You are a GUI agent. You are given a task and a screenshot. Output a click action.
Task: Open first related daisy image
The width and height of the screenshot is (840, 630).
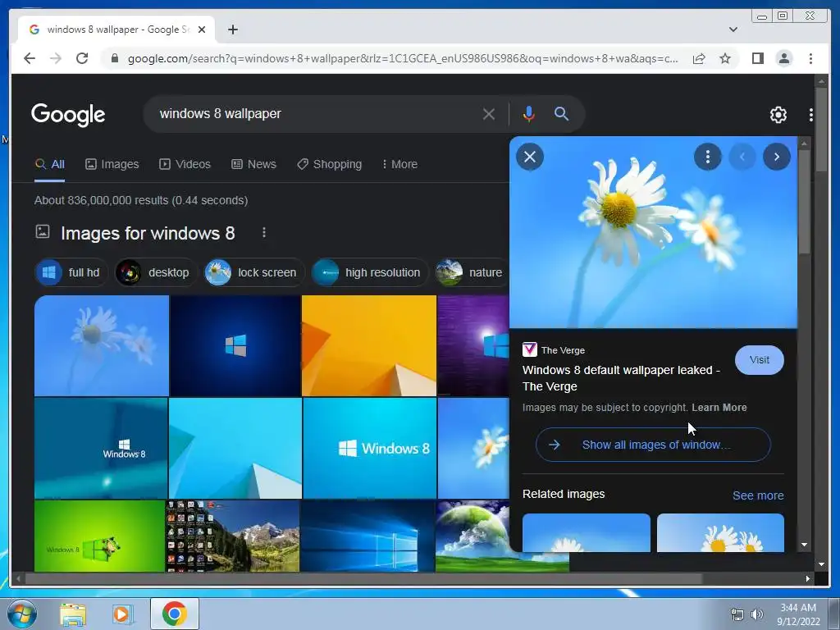[x=586, y=532]
